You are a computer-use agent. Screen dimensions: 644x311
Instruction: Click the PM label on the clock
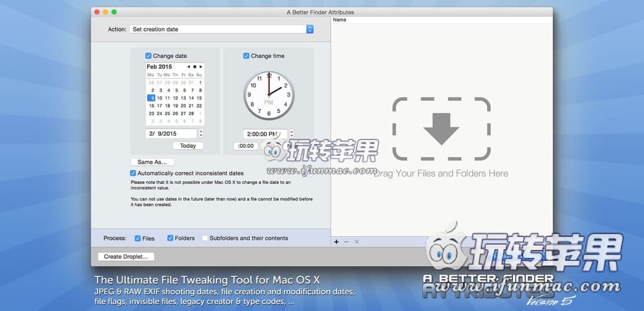tap(269, 102)
